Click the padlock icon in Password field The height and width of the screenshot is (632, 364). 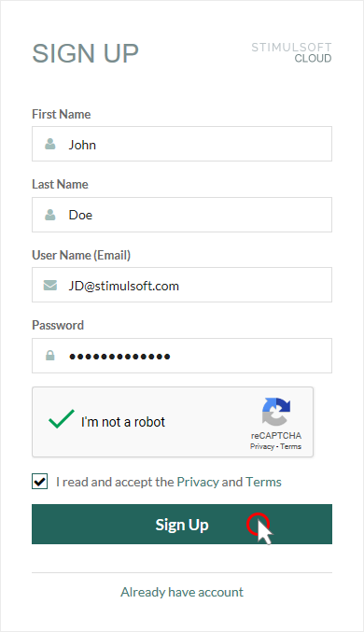tap(50, 356)
